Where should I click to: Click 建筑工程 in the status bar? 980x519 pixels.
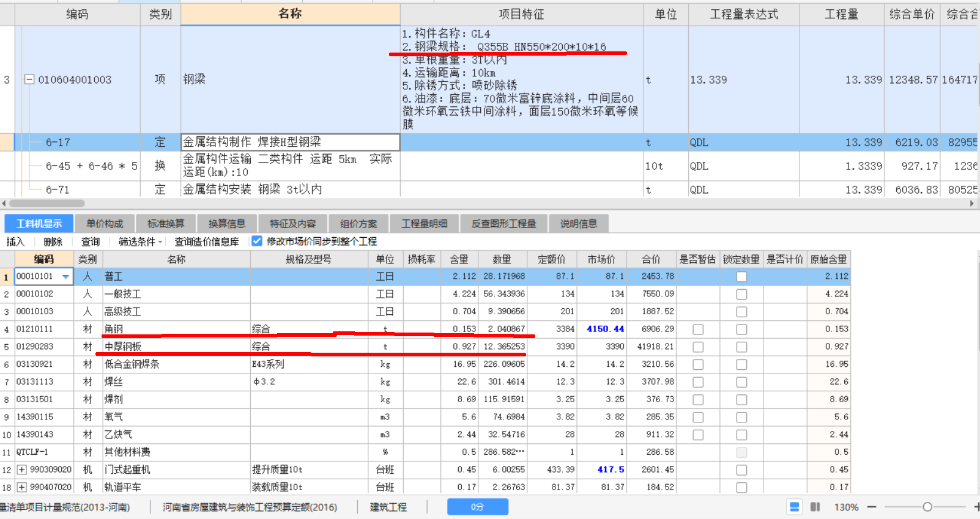coord(388,507)
